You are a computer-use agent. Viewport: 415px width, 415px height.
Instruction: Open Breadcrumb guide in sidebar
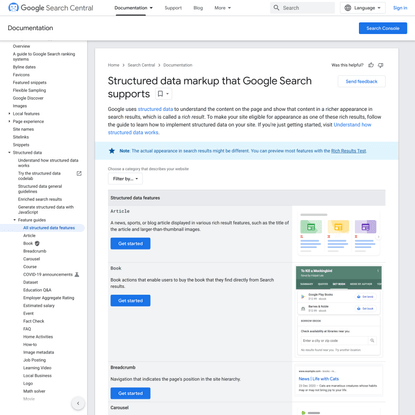[35, 251]
